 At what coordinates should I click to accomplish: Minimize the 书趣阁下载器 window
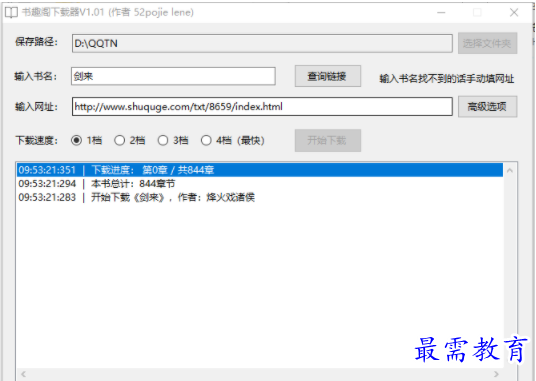point(441,13)
